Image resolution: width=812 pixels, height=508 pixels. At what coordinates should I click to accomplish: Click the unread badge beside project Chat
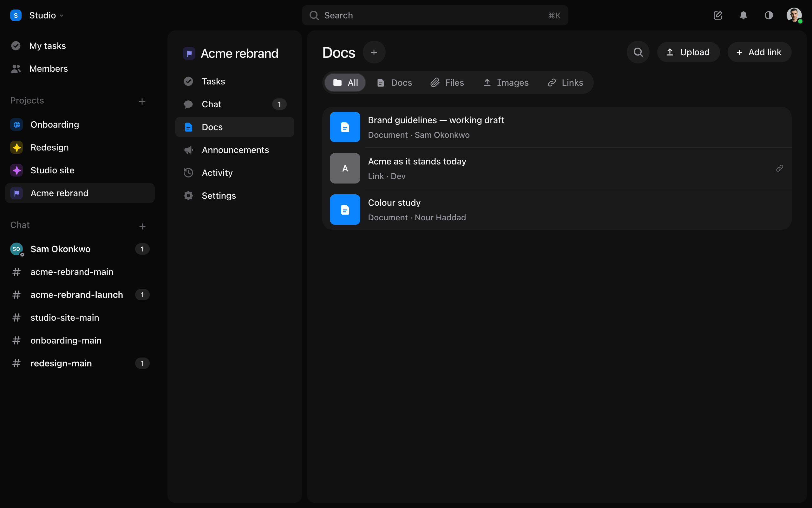(x=279, y=104)
